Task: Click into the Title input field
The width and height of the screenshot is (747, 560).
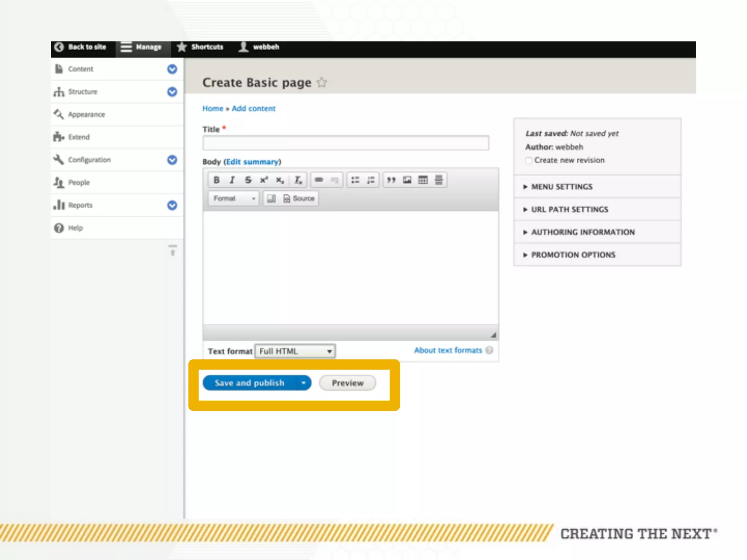Action: 345,143
